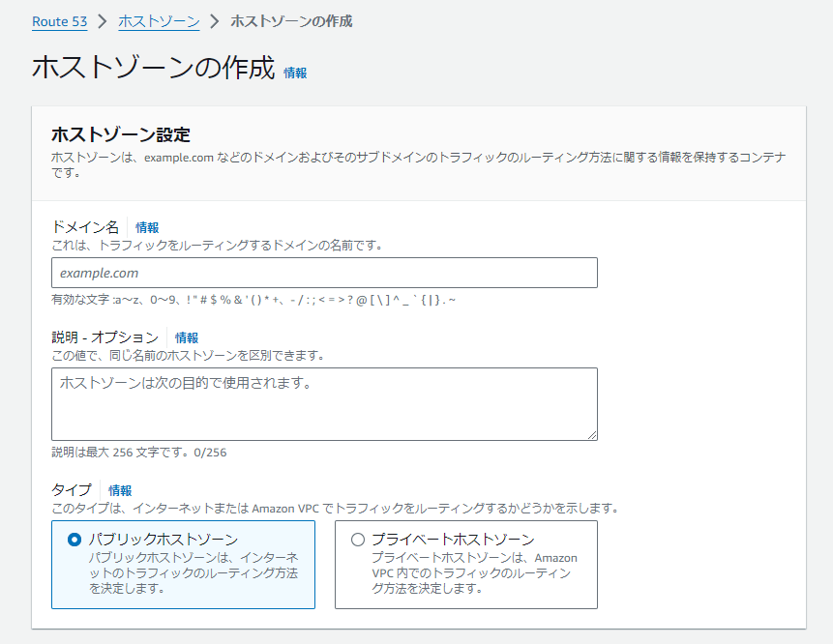Click the パブリックホストゾーン description text
Screen dimensions: 833x644
[x=193, y=572]
